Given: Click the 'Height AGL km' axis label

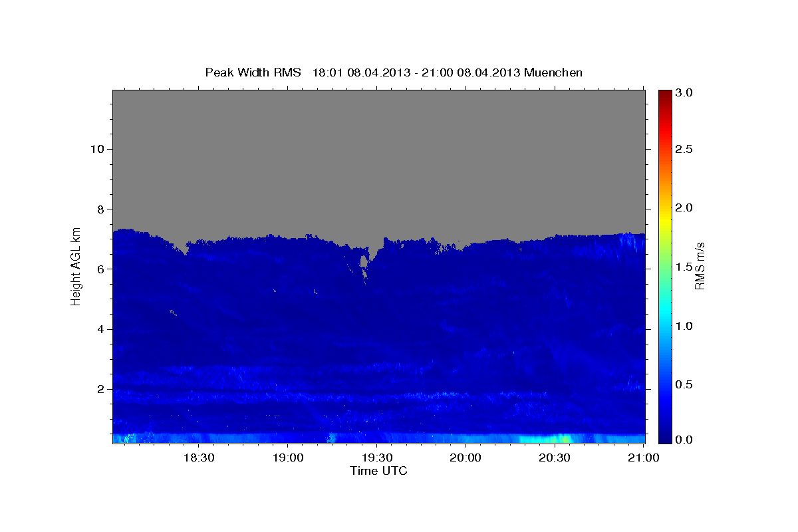Looking at the screenshot, I should (76, 265).
